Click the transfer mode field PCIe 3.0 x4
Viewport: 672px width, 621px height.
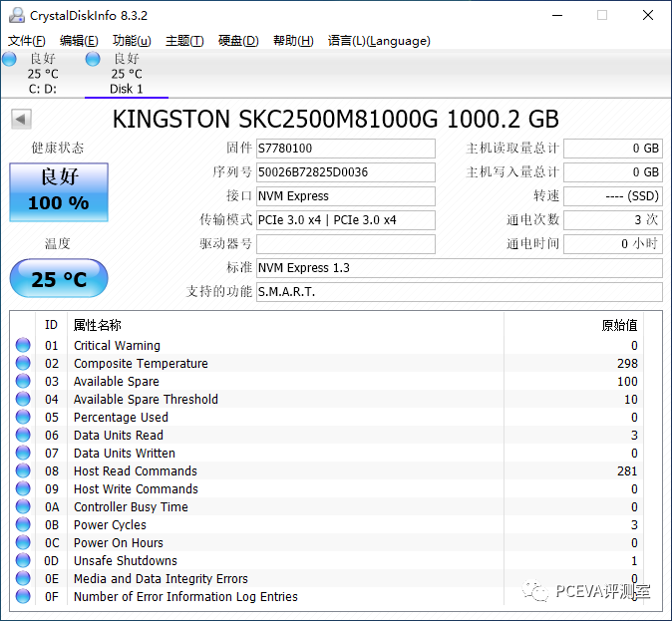(x=345, y=220)
